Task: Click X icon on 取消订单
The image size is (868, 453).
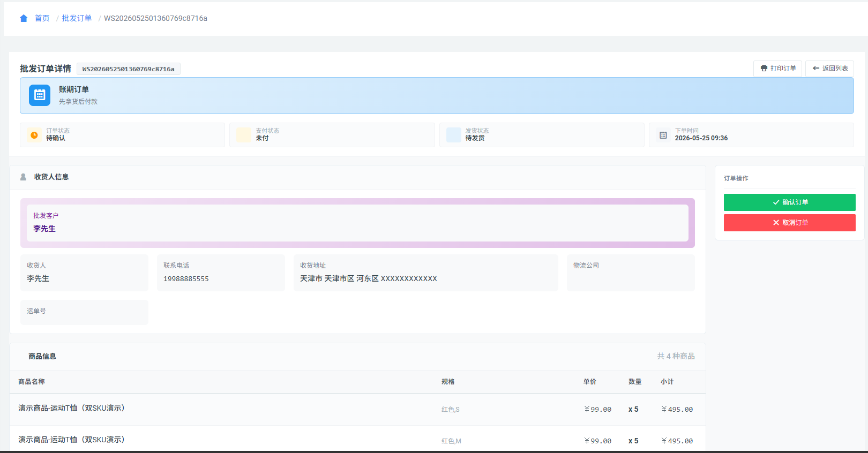Action: pyautogui.click(x=776, y=223)
